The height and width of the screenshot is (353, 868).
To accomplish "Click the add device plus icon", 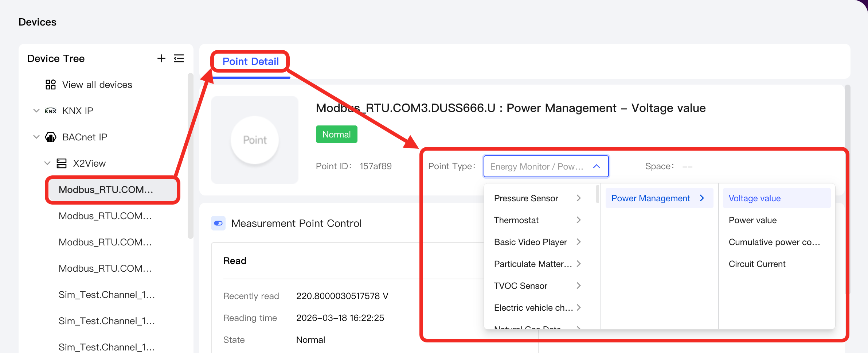I will (x=161, y=58).
